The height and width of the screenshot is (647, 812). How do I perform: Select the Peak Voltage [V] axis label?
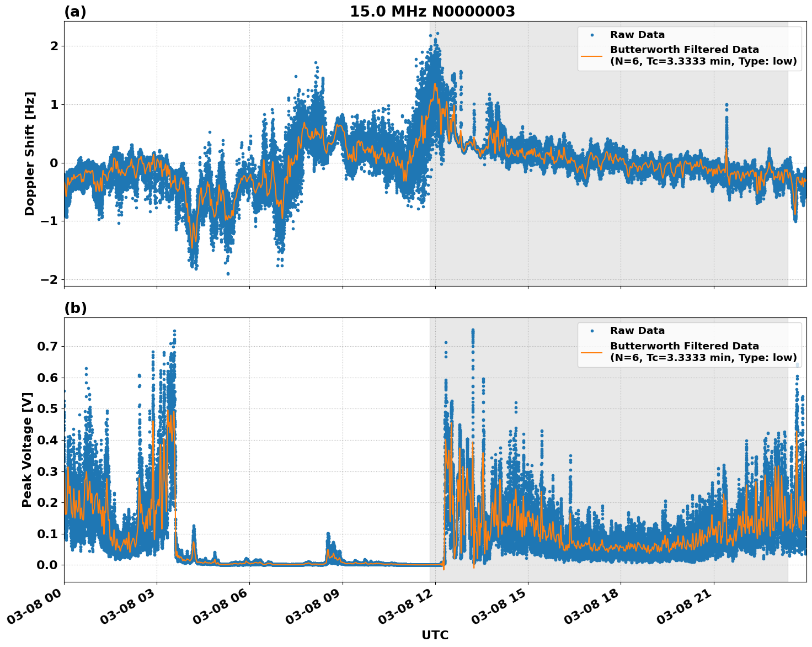pyautogui.click(x=28, y=449)
